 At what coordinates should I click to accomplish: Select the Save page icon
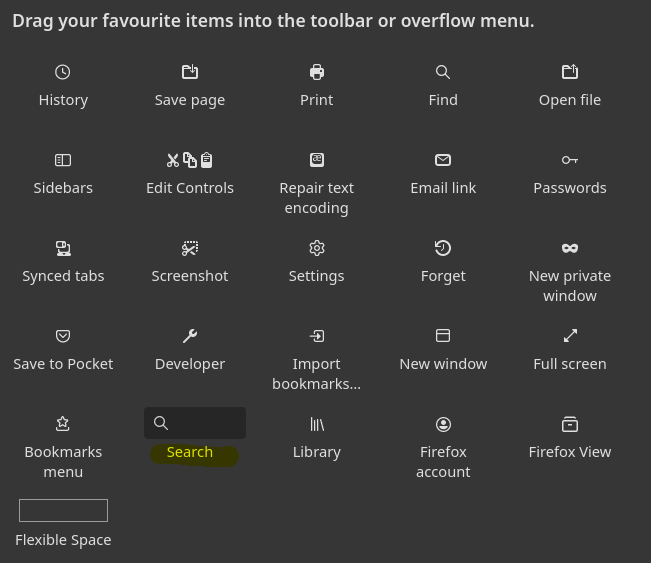[x=190, y=72]
